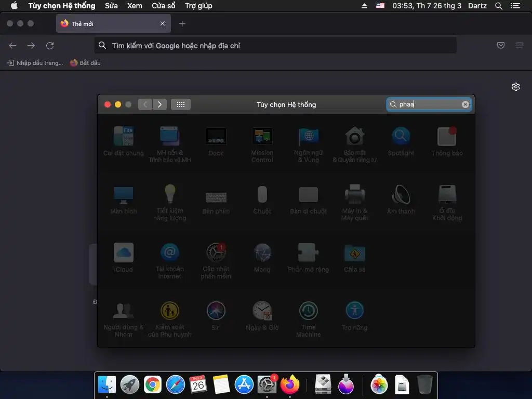Open Màn hình display preferences
Screen dimensions: 532x399
coord(124,199)
